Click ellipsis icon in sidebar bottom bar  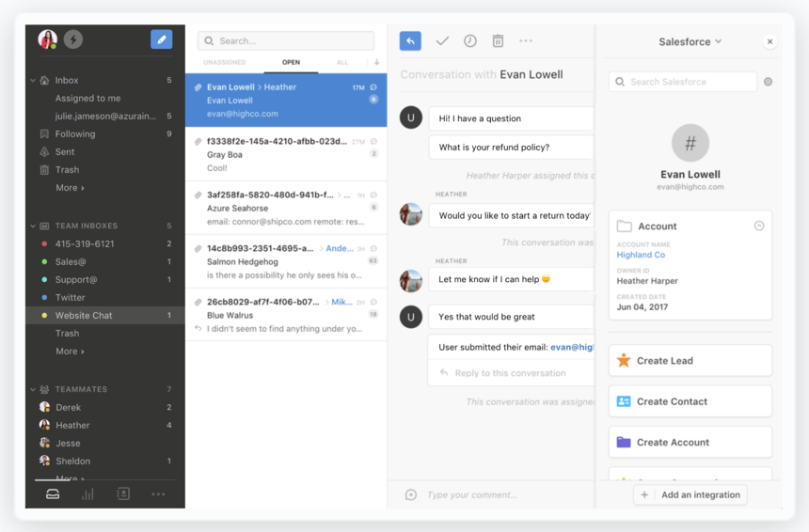pyautogui.click(x=158, y=493)
